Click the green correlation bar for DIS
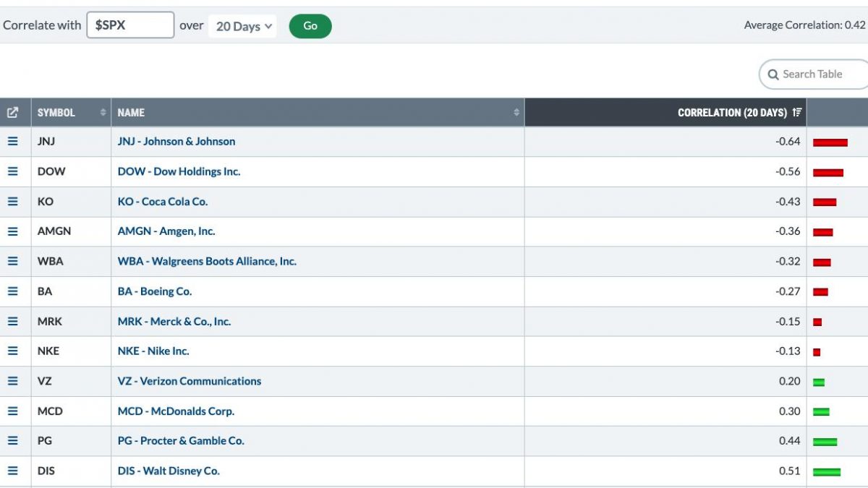Viewport: 868px width, 488px height. click(827, 472)
